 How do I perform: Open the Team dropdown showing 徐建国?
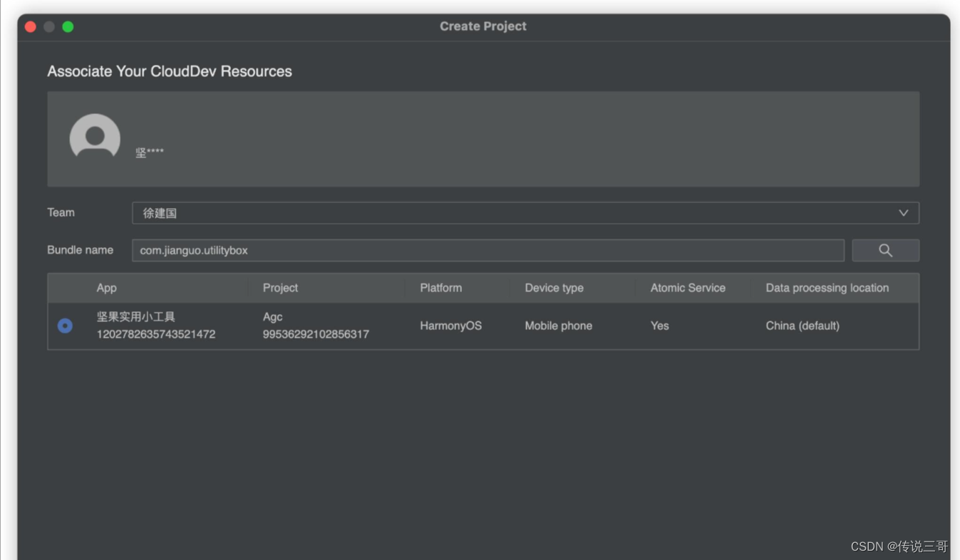click(x=525, y=213)
